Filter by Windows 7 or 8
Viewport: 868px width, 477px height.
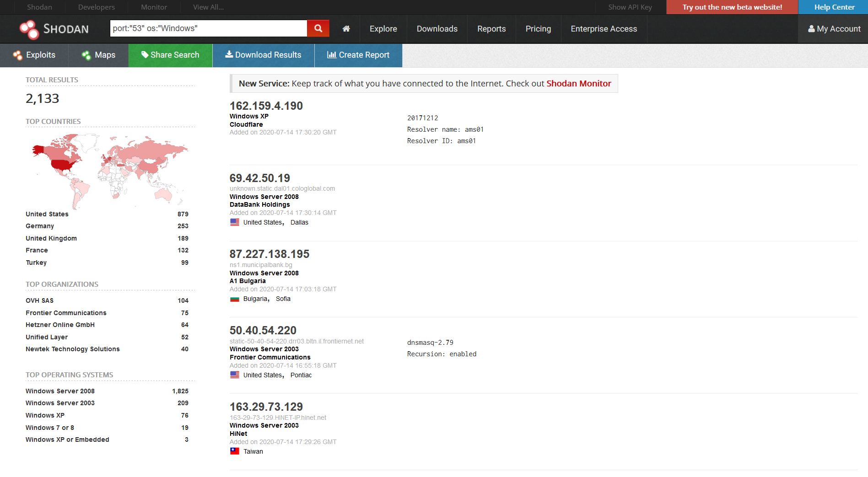50,428
